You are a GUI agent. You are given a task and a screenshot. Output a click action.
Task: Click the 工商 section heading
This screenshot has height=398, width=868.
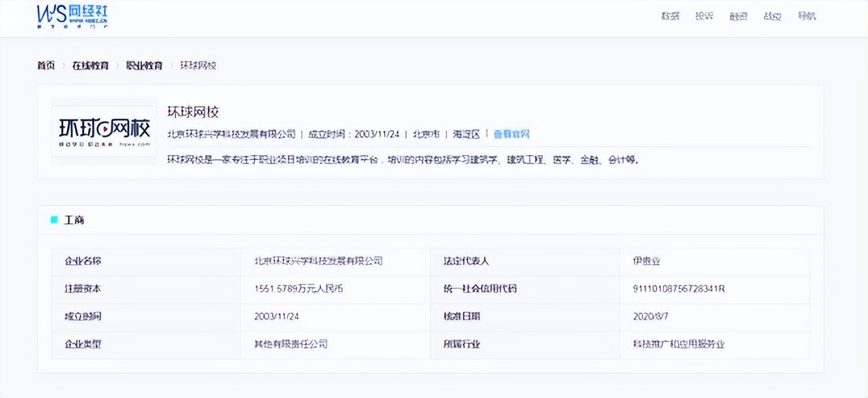[x=74, y=220]
